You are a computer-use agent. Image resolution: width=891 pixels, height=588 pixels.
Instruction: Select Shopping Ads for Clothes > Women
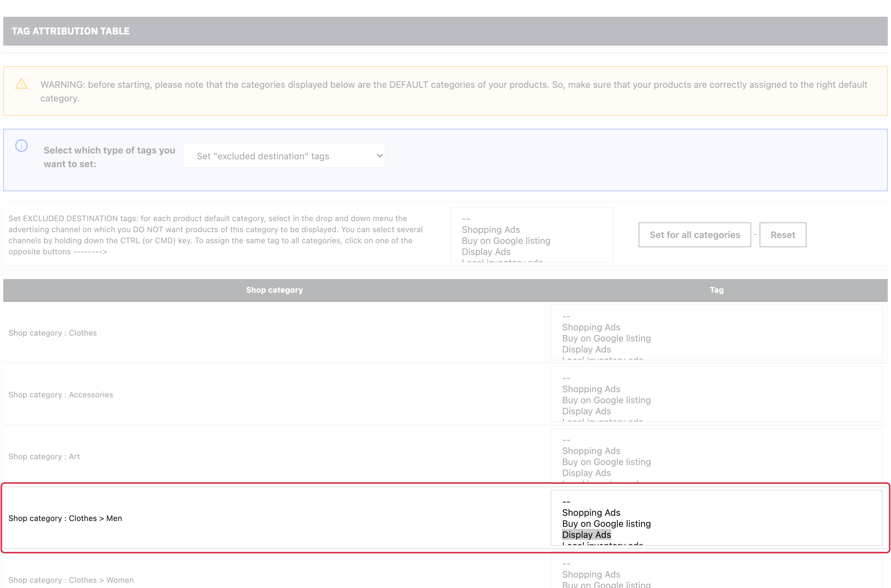click(x=591, y=574)
